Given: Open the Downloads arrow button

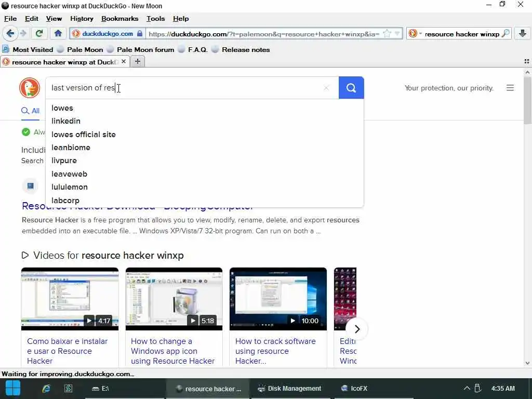Looking at the screenshot, I should pyautogui.click(x=523, y=33).
